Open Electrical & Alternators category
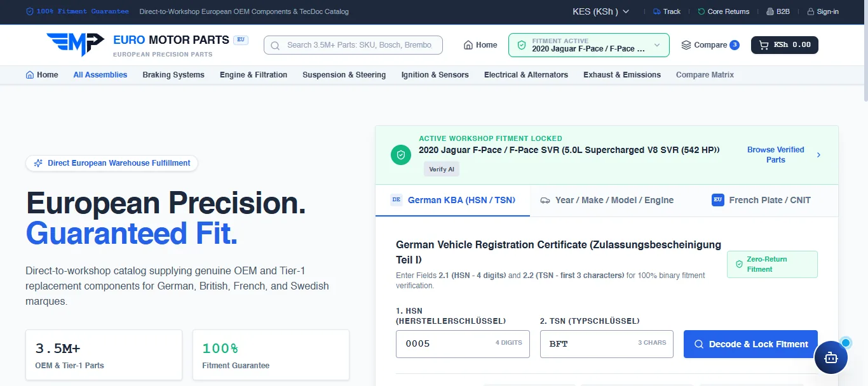 click(526, 75)
